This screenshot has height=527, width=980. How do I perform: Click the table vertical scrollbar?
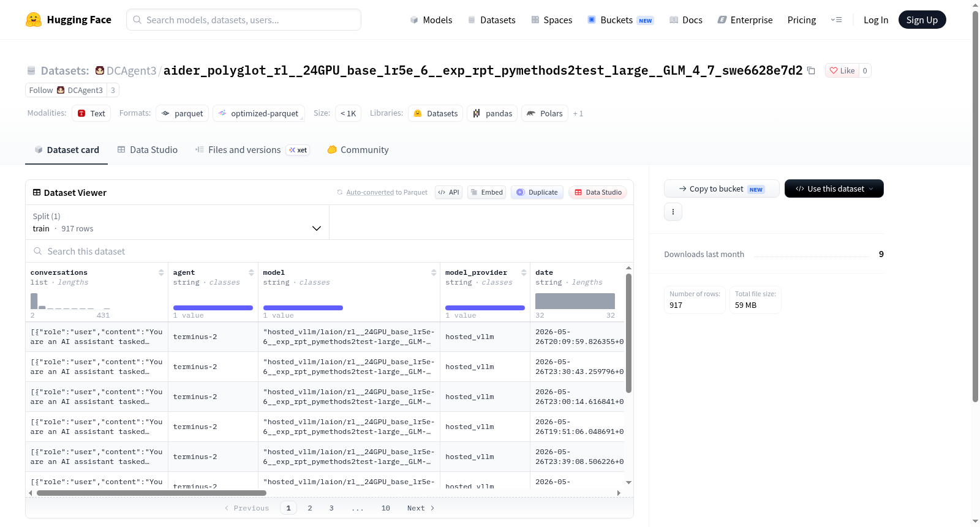[628, 333]
